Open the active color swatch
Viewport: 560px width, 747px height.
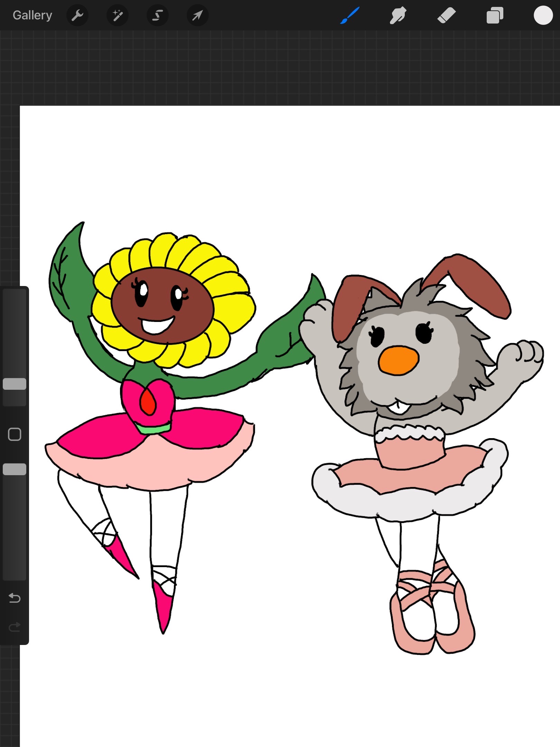pos(543,15)
